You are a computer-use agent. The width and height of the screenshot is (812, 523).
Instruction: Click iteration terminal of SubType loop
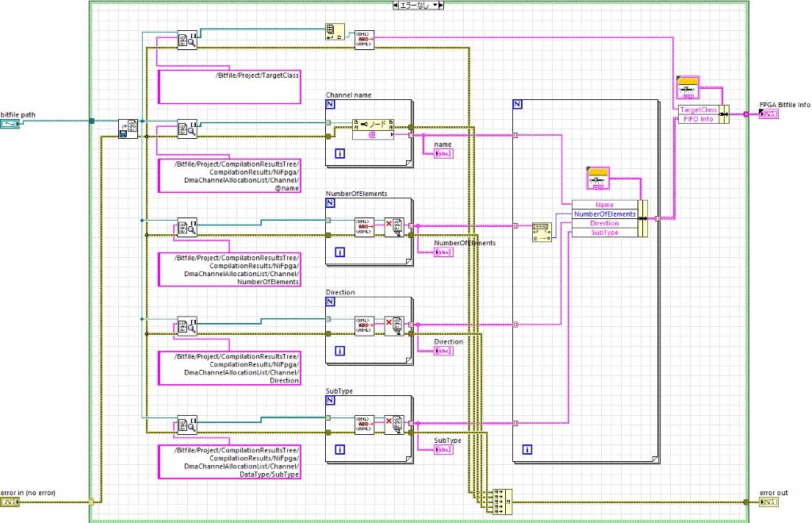[x=339, y=449]
